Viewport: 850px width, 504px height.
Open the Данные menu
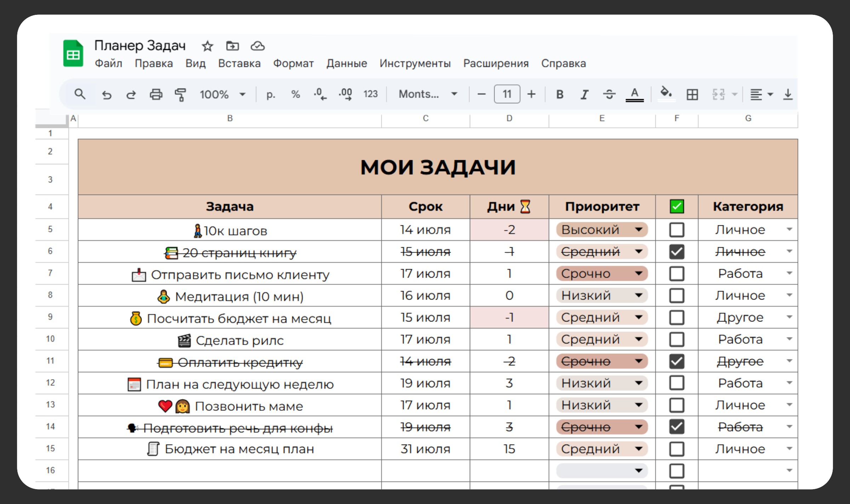click(346, 64)
